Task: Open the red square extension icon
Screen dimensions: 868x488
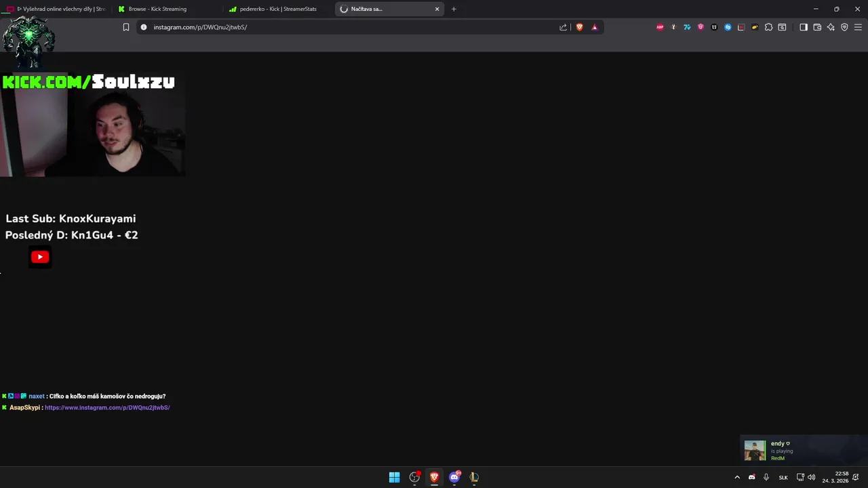Action: point(741,27)
